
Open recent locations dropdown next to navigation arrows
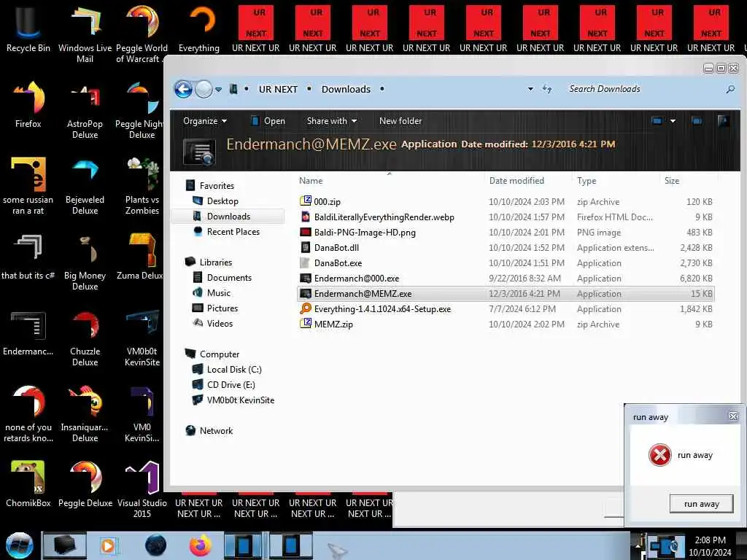click(218, 90)
